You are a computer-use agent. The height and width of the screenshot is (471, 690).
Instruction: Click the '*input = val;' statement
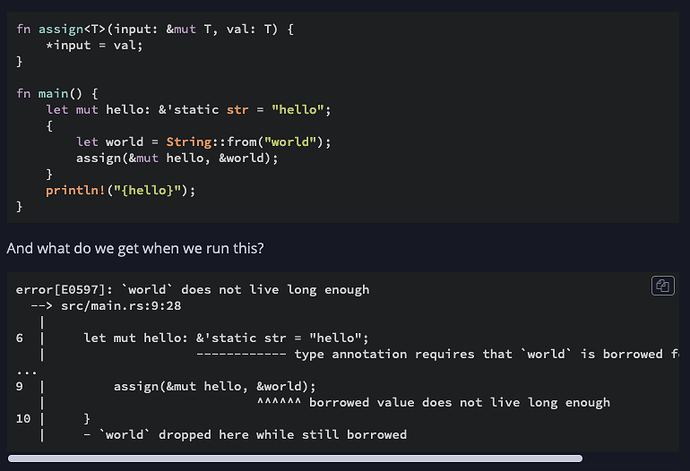(94, 45)
